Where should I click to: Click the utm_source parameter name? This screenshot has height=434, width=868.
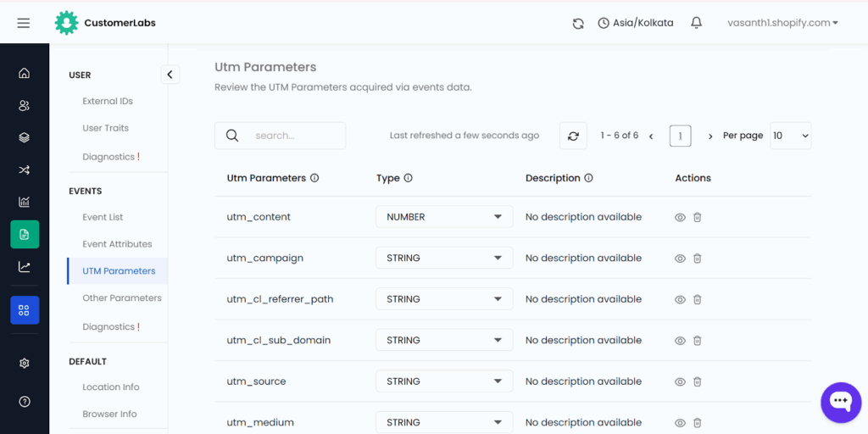[x=256, y=381]
